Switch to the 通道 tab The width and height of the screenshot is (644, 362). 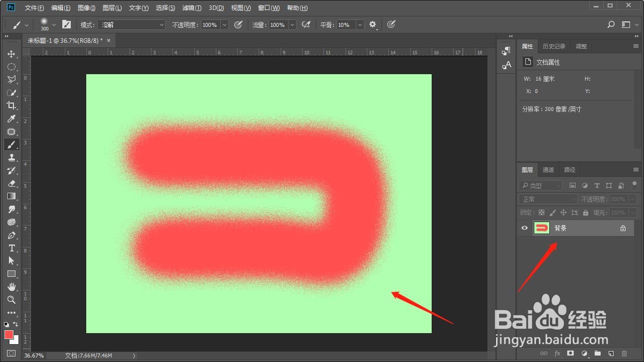click(x=548, y=170)
